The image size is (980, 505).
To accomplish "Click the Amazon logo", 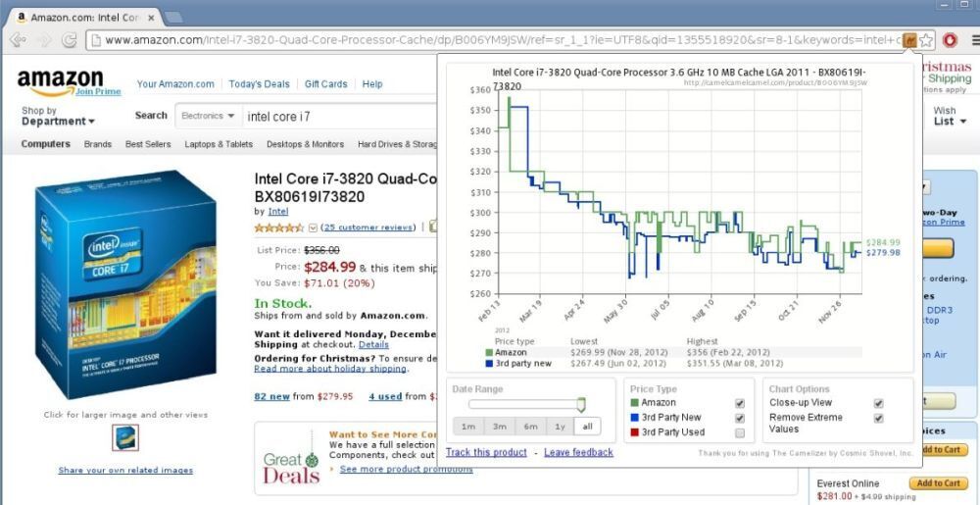I will [60, 81].
